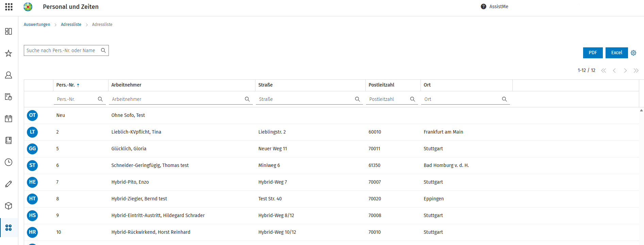Open the clock time tracking sidebar icon
Screen dimensions: 644x245
9,162
